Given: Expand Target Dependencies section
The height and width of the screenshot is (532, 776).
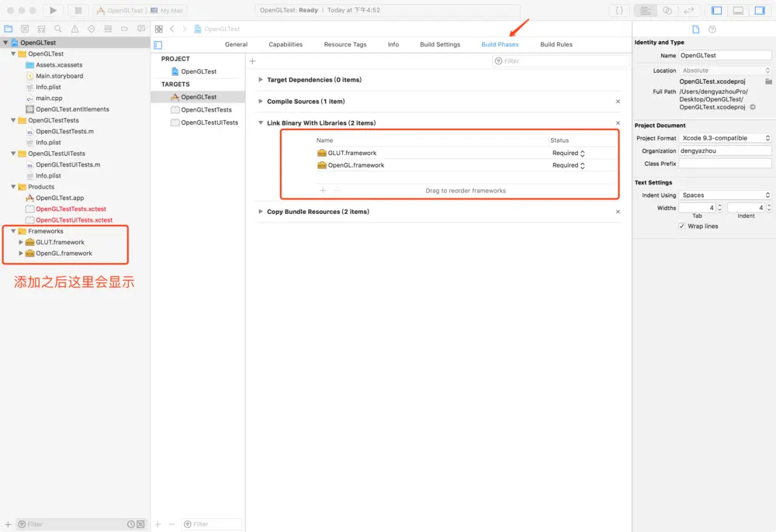Looking at the screenshot, I should (260, 79).
